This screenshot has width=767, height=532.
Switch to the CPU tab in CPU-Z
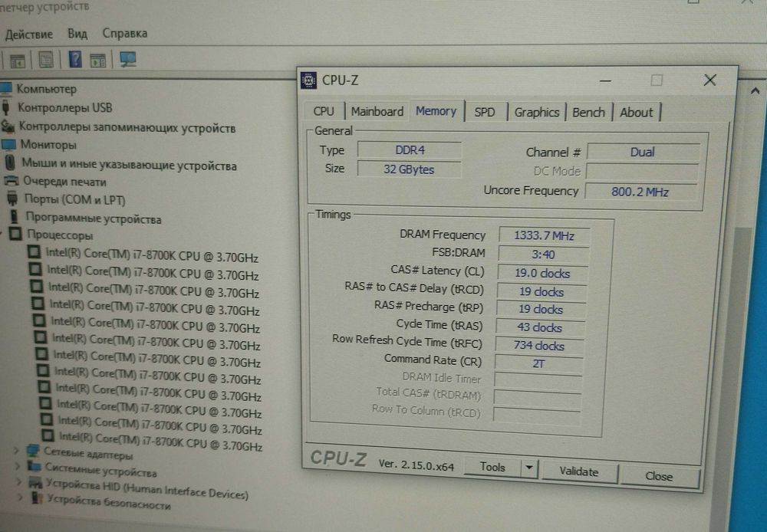coord(324,111)
